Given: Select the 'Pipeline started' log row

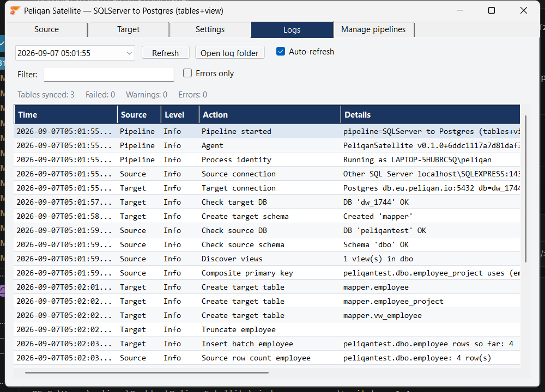Looking at the screenshot, I should [267, 131].
